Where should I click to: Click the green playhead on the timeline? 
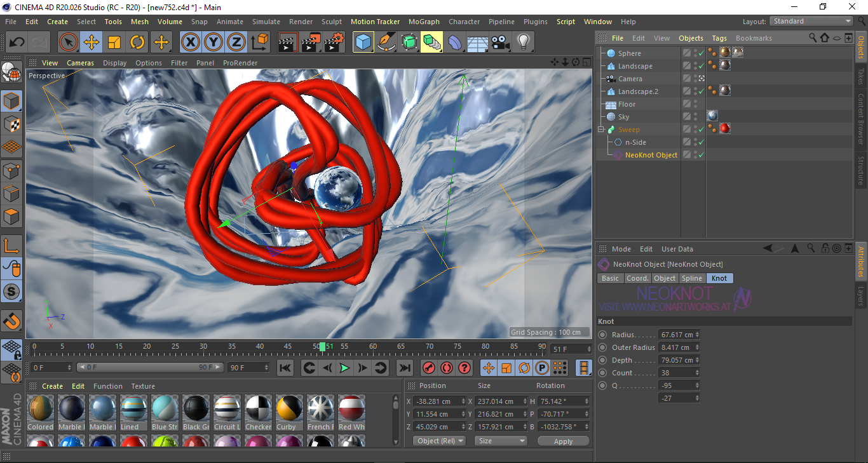(323, 347)
